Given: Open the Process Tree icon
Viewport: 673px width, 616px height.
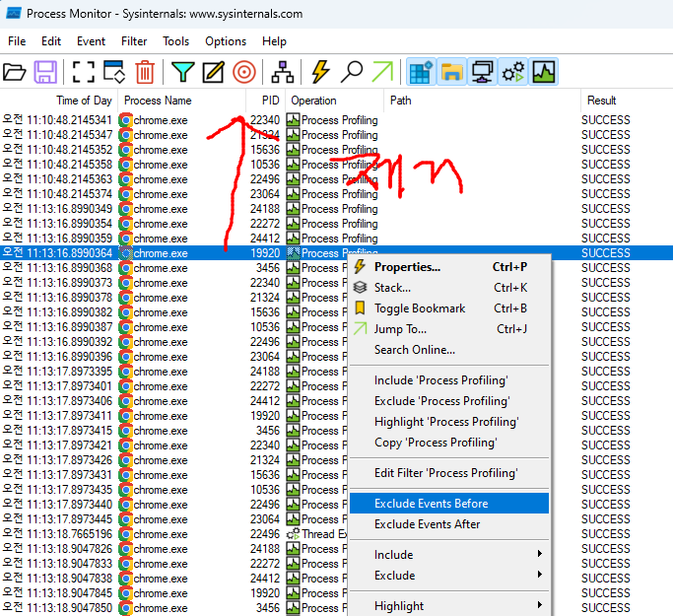Looking at the screenshot, I should (283, 72).
